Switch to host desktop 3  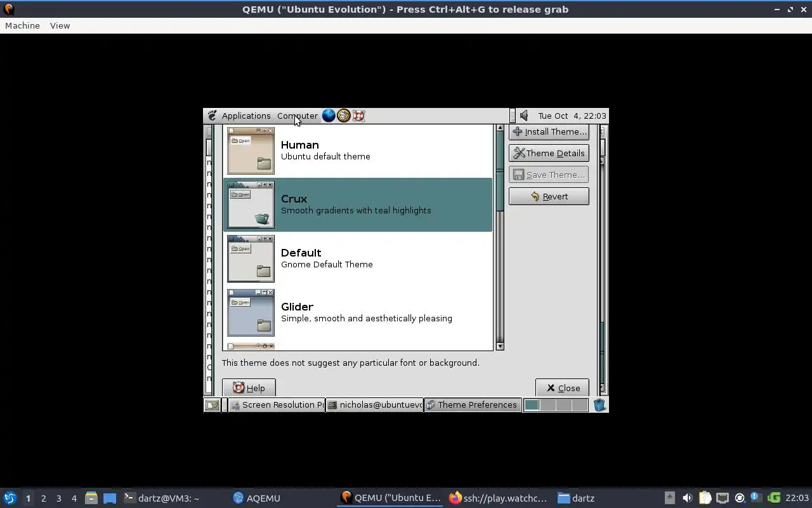click(58, 498)
